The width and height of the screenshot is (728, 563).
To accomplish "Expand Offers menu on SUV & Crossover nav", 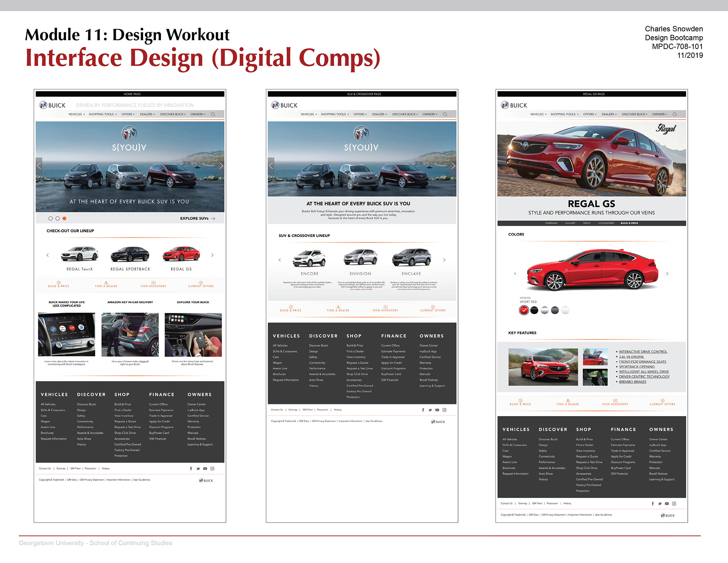I will [360, 114].
